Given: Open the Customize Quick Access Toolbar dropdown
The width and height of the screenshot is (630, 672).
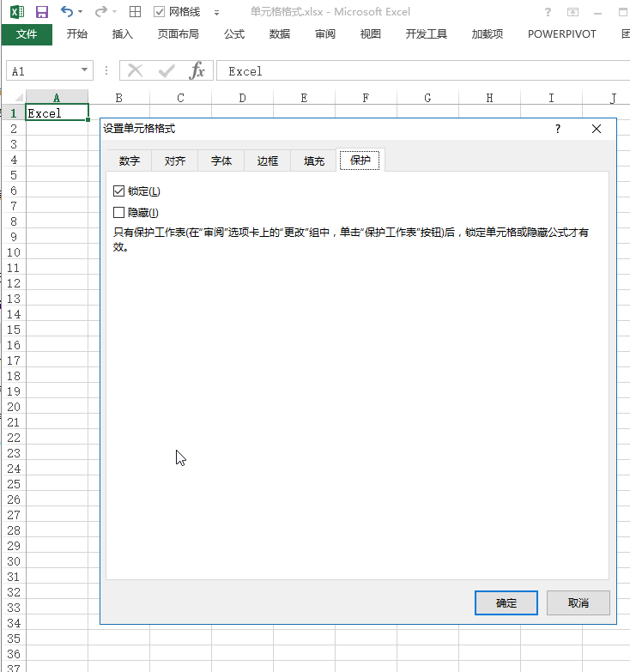Looking at the screenshot, I should point(216,13).
